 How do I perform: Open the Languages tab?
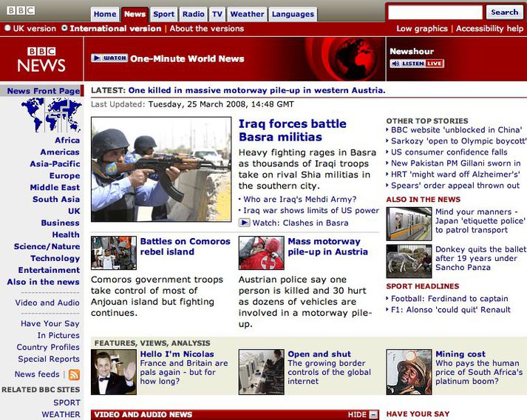point(293,14)
